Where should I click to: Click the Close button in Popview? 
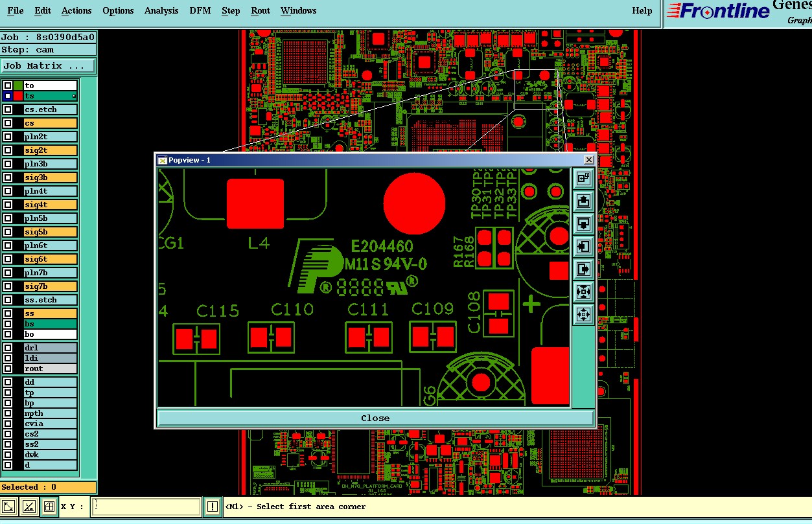pyautogui.click(x=375, y=418)
